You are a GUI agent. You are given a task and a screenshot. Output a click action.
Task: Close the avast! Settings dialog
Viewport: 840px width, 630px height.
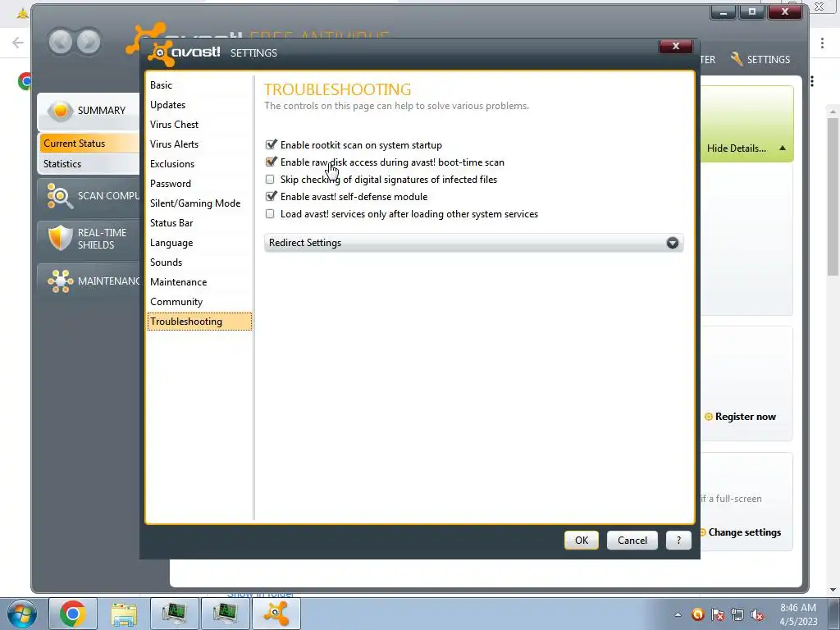click(676, 46)
